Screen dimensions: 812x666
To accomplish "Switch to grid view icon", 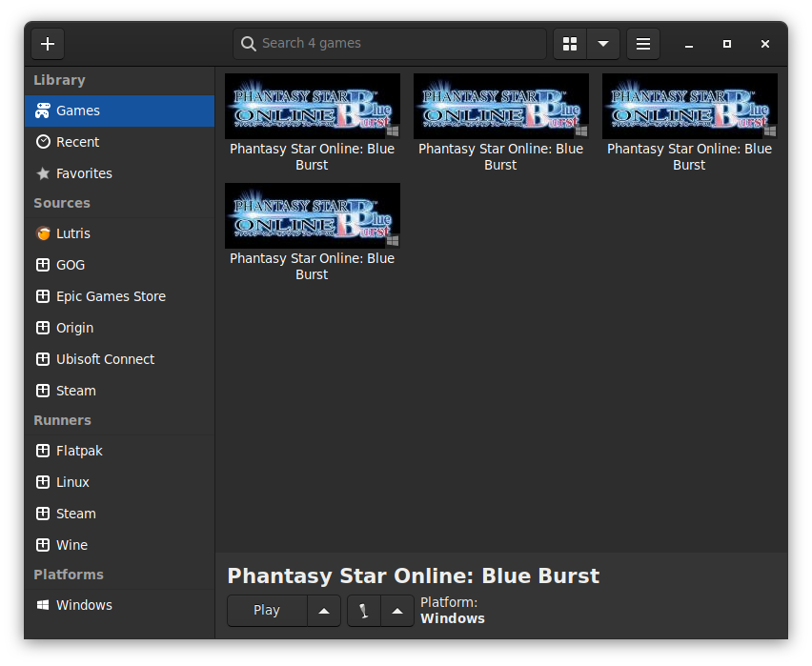I will point(570,44).
